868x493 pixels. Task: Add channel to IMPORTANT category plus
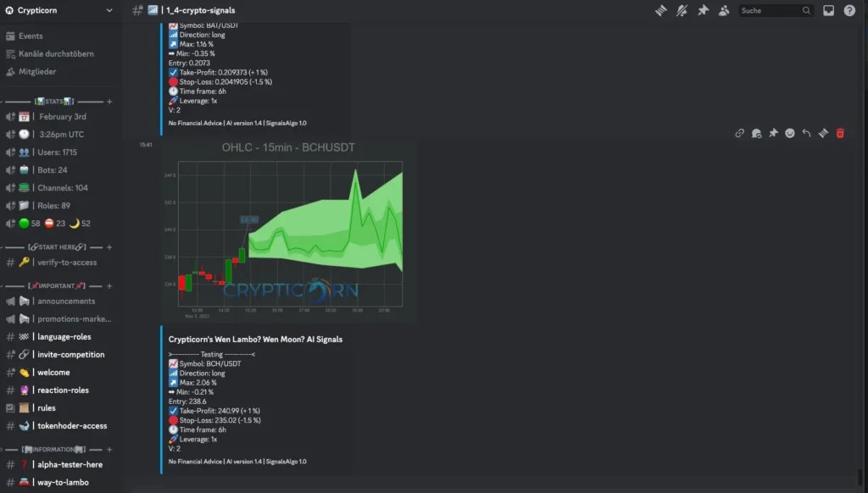tap(109, 285)
